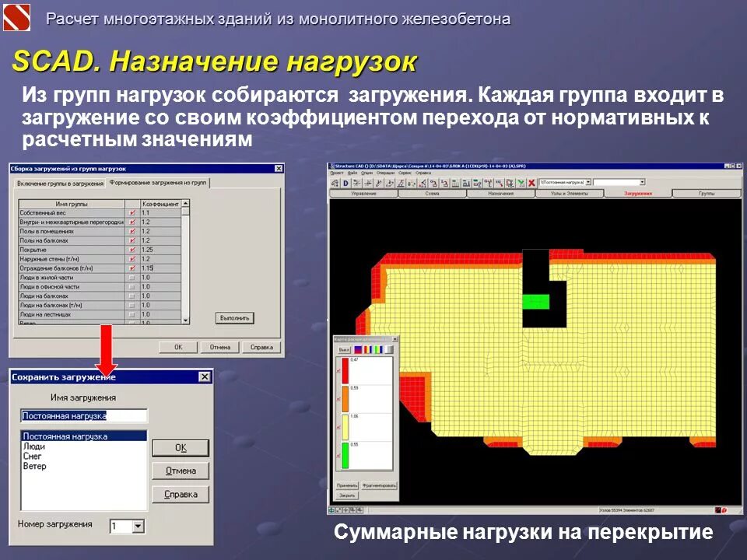The height and width of the screenshot is (560, 747).
Task: Click the Фрагментировать button
Action: click(379, 485)
